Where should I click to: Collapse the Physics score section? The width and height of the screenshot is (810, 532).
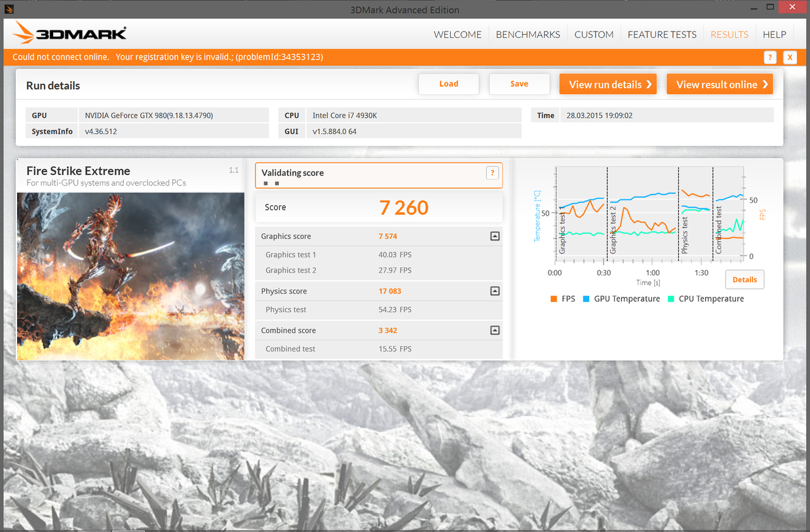(495, 291)
